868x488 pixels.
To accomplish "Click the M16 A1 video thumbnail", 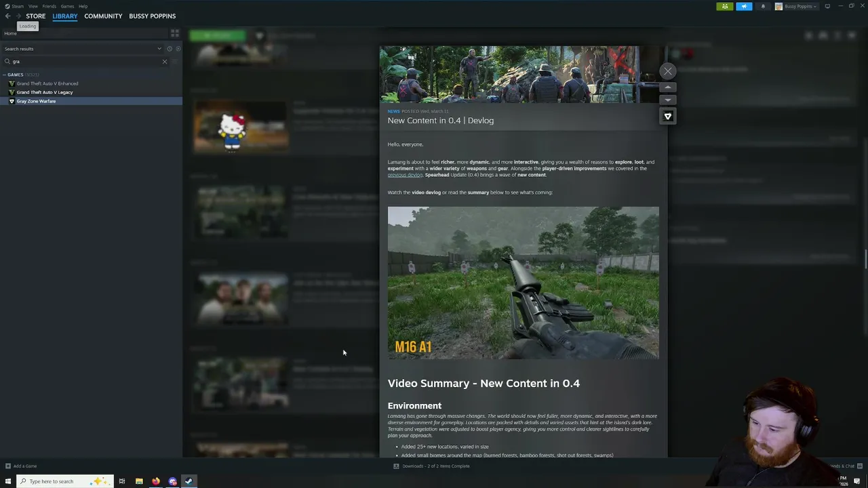I will click(523, 283).
